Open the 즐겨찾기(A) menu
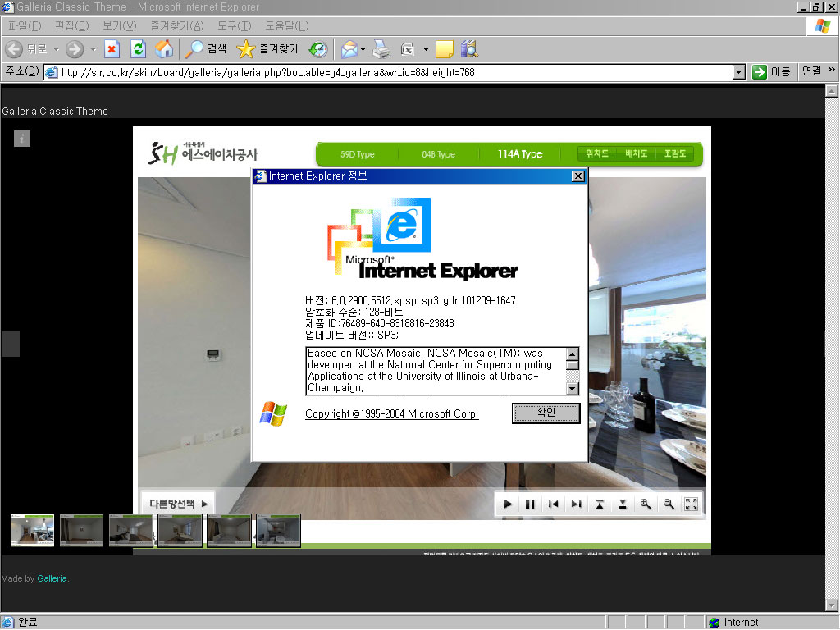Viewport: 840px width, 630px height. tap(176, 25)
